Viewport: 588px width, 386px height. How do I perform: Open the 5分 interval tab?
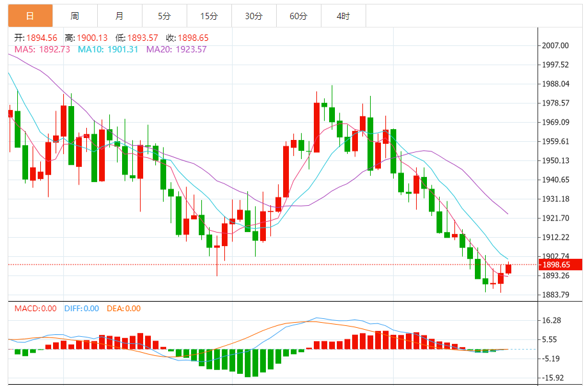[x=164, y=16]
